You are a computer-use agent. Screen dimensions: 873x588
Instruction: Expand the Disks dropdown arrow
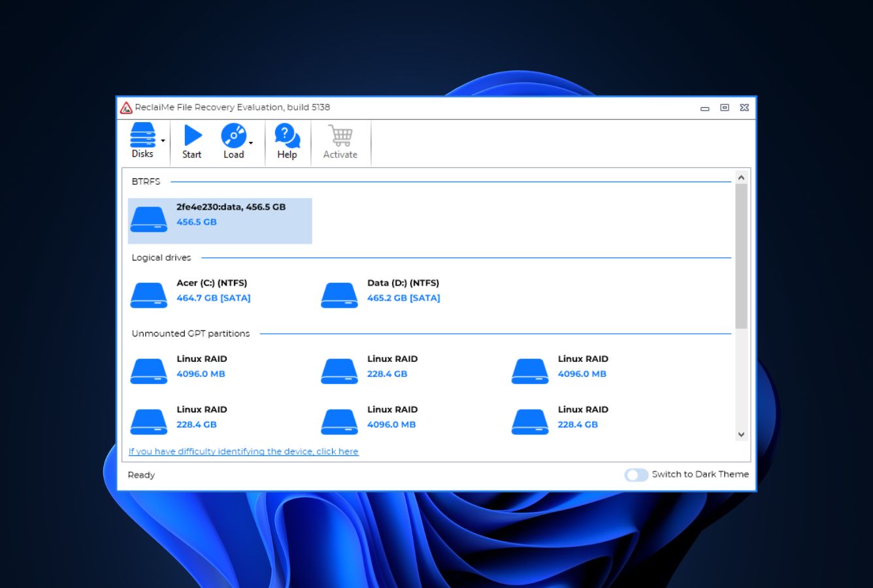click(x=163, y=141)
